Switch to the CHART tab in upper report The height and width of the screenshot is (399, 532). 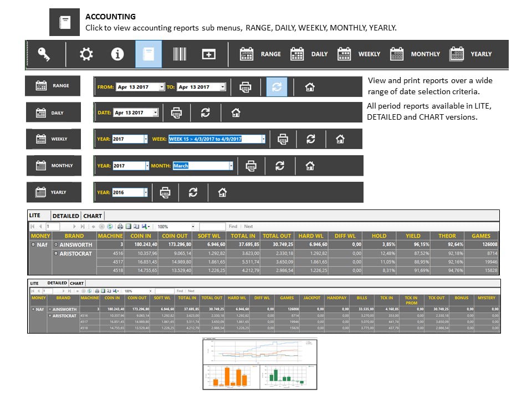point(93,216)
